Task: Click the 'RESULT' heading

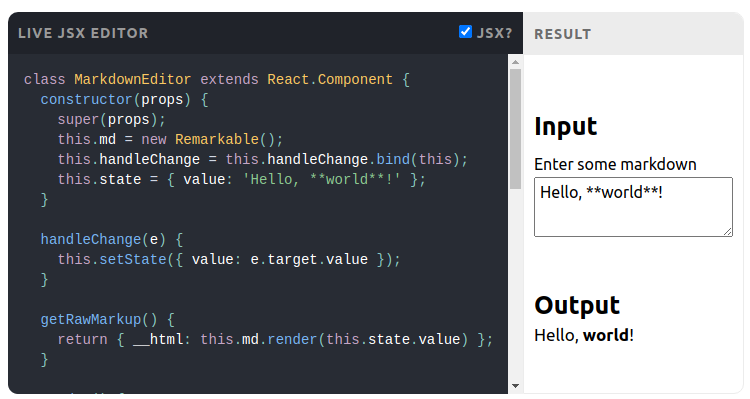Action: 562,34
